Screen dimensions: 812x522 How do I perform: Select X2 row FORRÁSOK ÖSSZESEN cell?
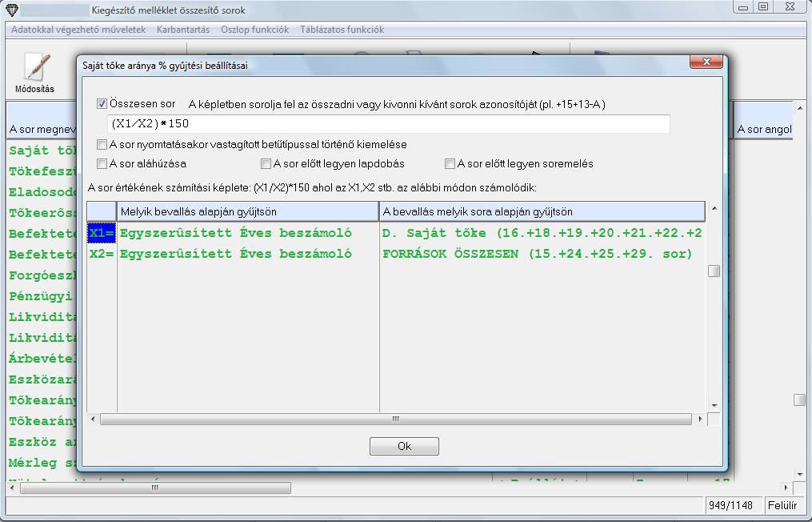tap(537, 254)
